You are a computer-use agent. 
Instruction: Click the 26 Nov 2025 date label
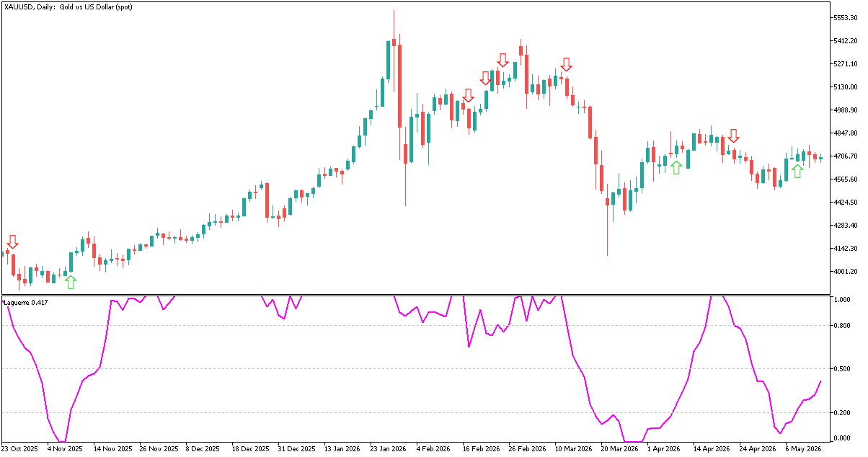[159, 448]
